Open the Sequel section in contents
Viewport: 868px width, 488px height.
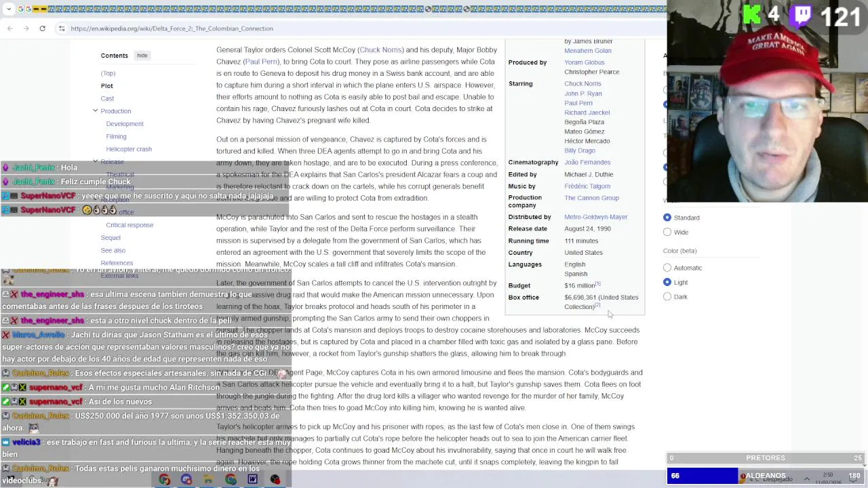click(x=111, y=238)
